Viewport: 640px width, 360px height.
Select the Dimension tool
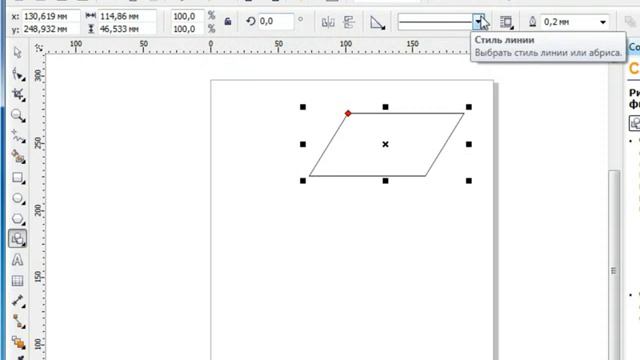(18, 301)
